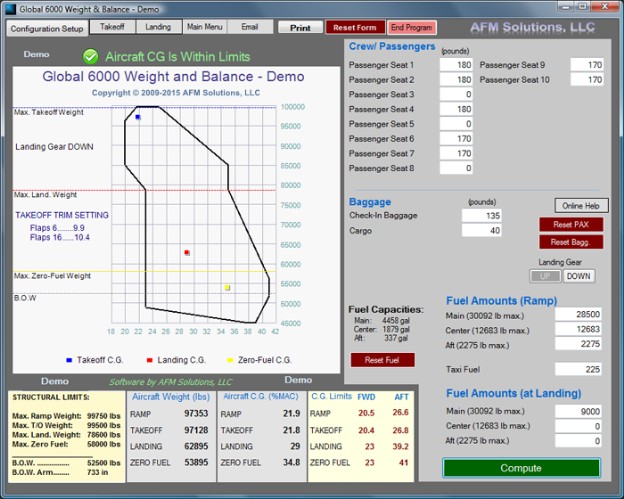Edit Passenger Seat 7 weight field
Image resolution: width=624 pixels, height=499 pixels.
coord(456,153)
